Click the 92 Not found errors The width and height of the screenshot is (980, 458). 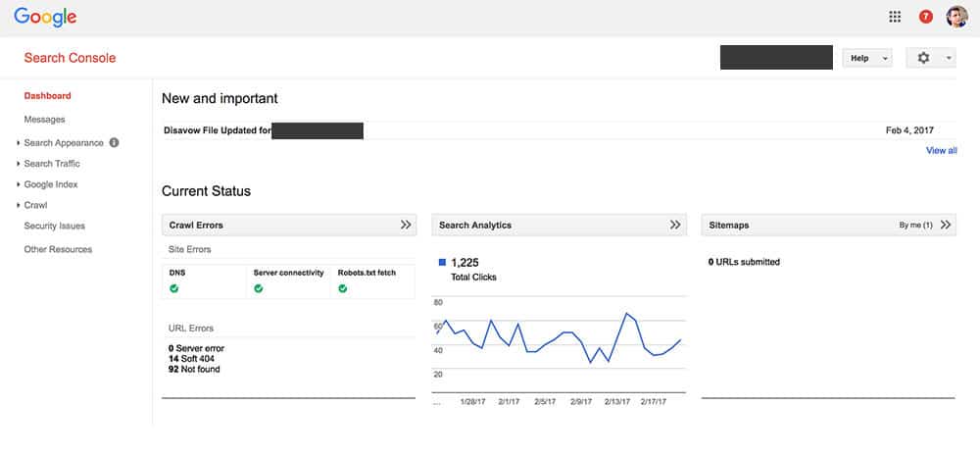pyautogui.click(x=194, y=369)
